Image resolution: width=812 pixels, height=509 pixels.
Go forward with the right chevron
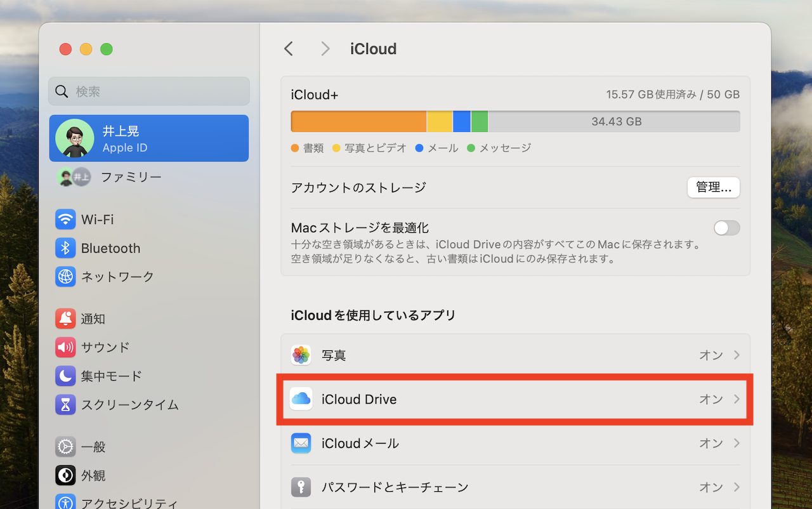click(325, 49)
